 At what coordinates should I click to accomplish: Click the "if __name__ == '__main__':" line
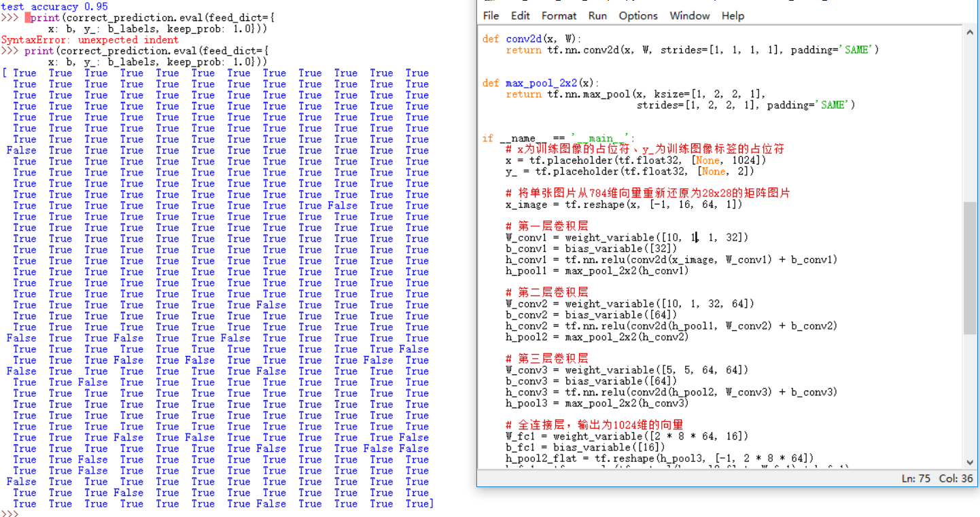[559, 138]
